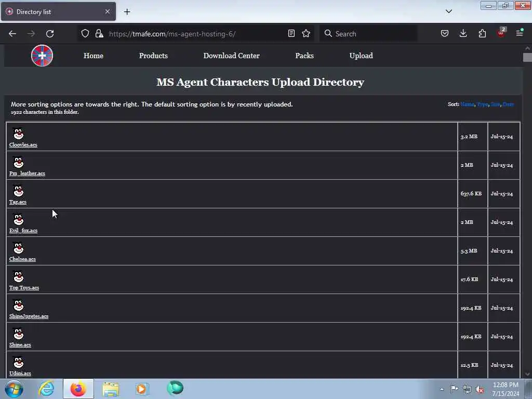Select the Directory list tab
Screen dimensions: 532x399
(58, 11)
